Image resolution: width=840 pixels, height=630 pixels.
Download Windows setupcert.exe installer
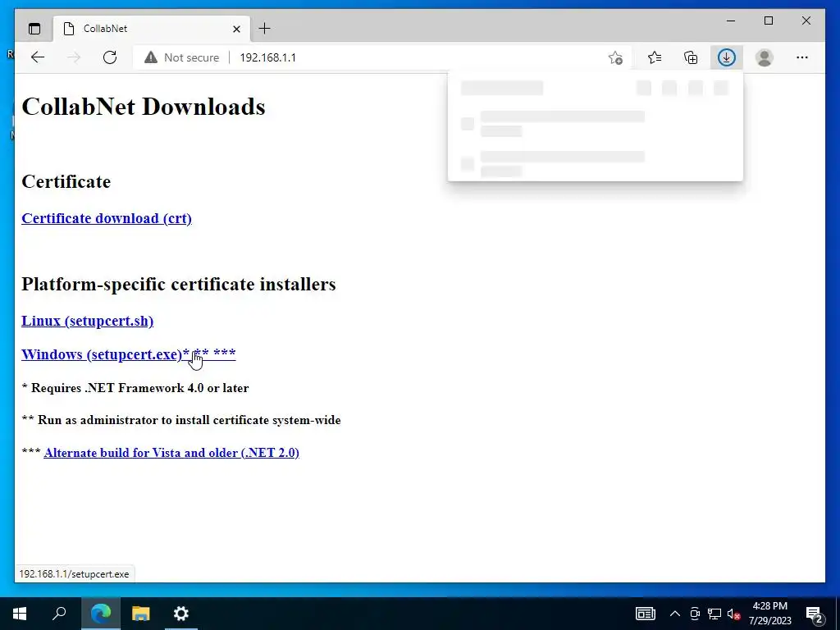click(129, 354)
